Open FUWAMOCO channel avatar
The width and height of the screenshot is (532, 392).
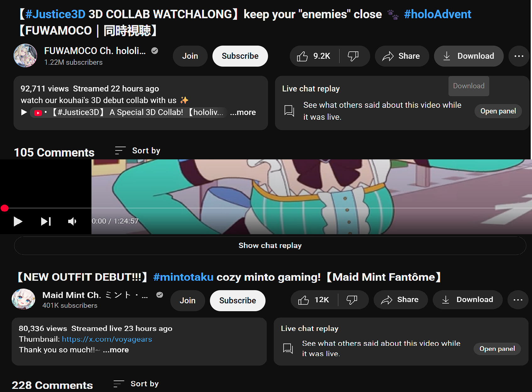[x=25, y=56]
